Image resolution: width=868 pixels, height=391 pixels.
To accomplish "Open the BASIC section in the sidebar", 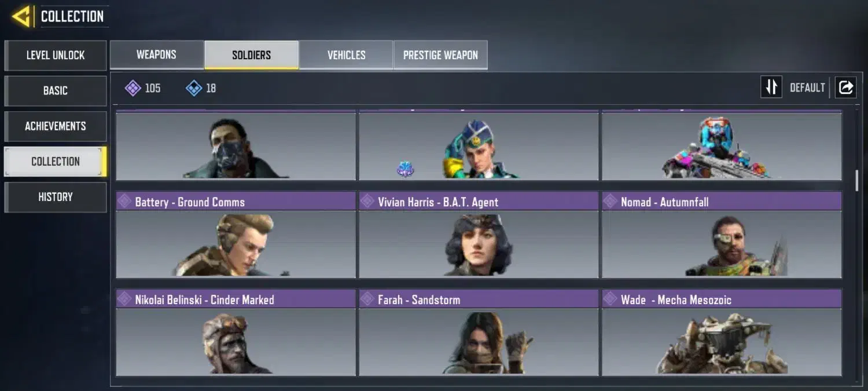I will coord(56,91).
